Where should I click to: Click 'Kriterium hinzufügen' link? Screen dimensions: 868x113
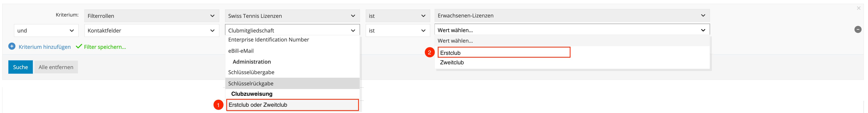click(44, 47)
